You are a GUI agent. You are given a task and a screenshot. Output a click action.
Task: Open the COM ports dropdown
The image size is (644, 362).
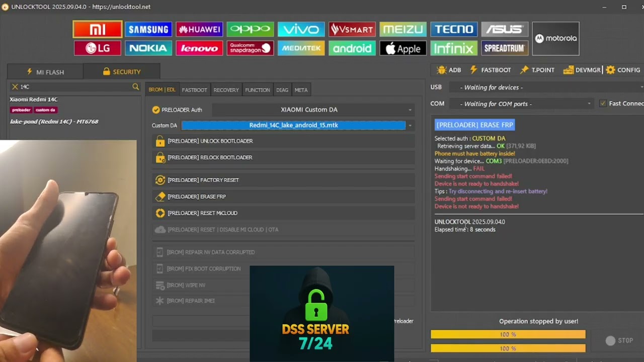(x=521, y=104)
